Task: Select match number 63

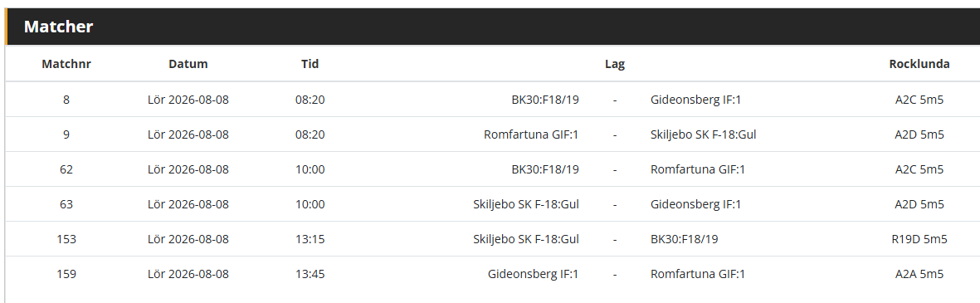Action: pyautogui.click(x=66, y=204)
